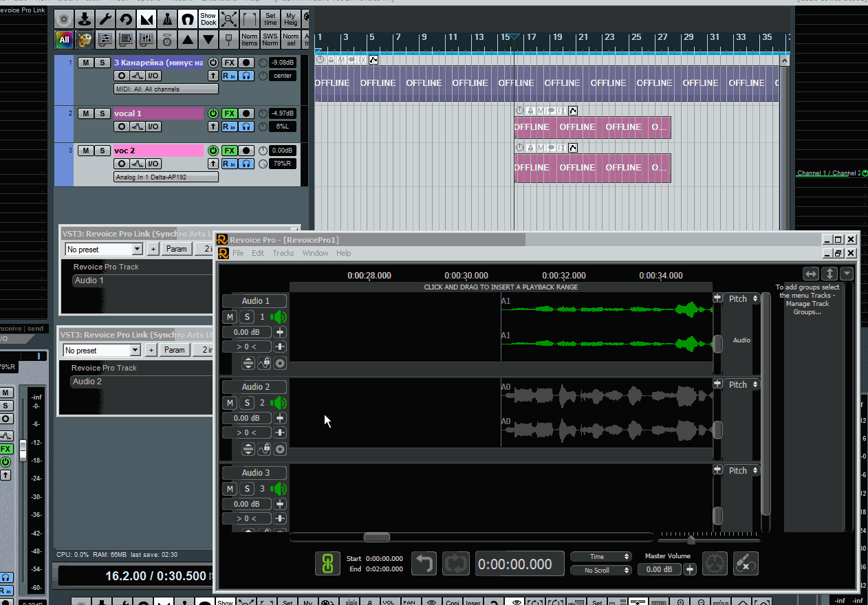The height and width of the screenshot is (605, 868).
Task: Click the wrench project settings icon in REAPER toolbar
Action: click(x=105, y=19)
